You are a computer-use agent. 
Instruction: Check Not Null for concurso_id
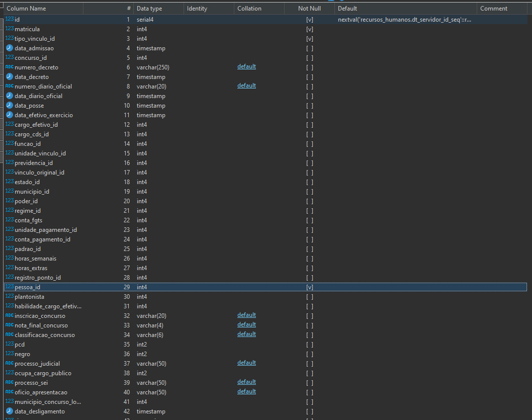point(309,58)
